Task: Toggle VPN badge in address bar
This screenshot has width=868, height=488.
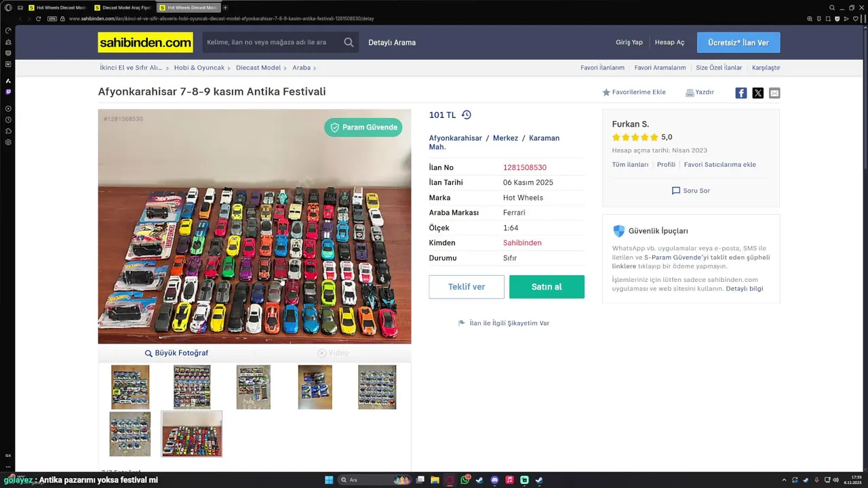Action: coord(52,19)
